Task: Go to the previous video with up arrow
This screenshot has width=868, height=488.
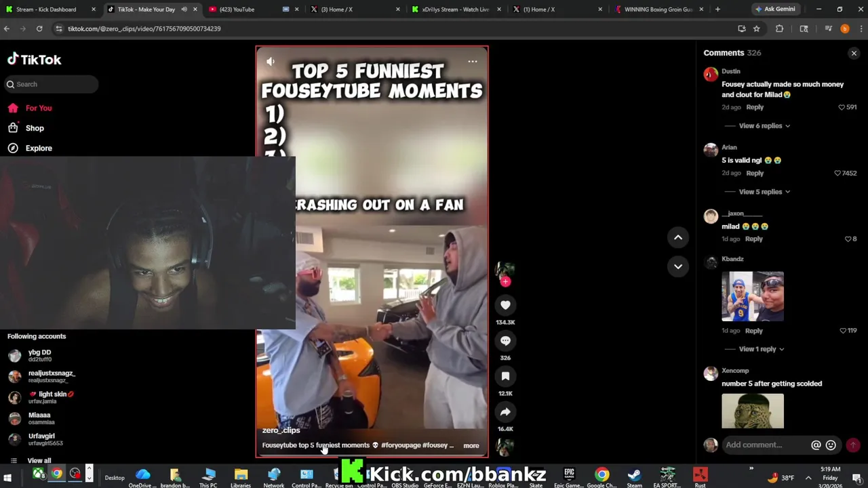Action: 678,237
